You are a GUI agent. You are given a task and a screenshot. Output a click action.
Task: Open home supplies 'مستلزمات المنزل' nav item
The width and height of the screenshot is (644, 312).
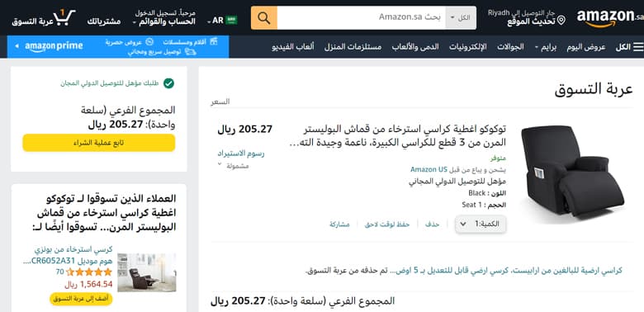coord(353,47)
